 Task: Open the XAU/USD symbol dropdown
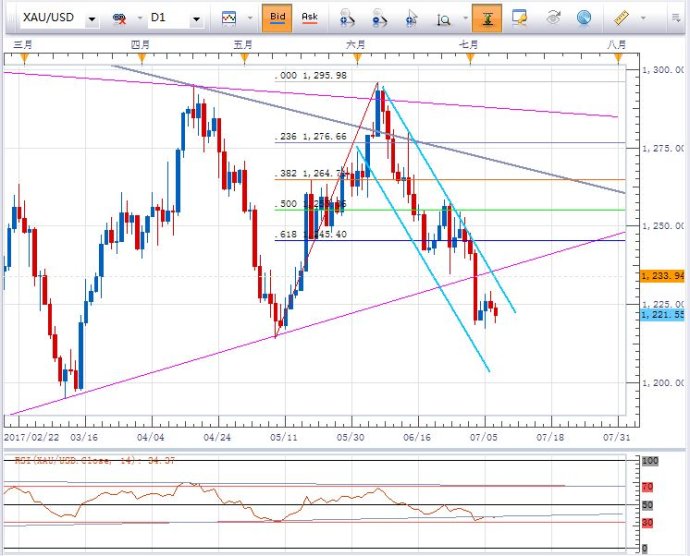click(x=92, y=19)
